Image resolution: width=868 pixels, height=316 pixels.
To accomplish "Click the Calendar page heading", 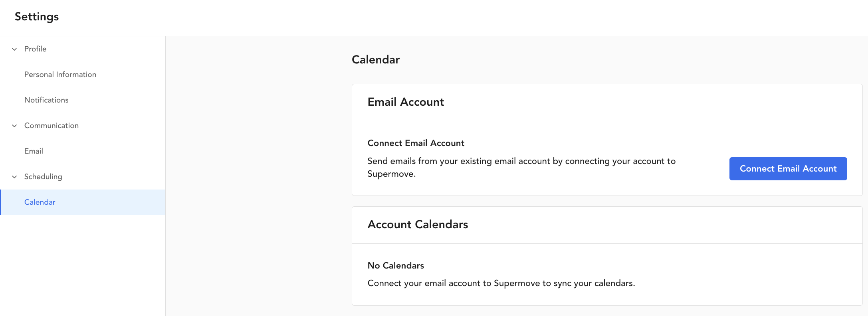I will tap(375, 59).
